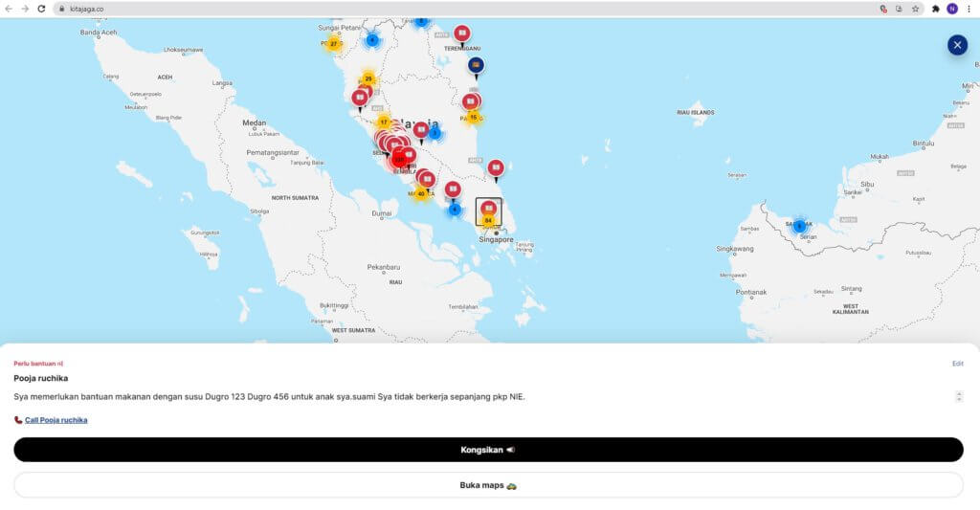Click the black Kongsikan share button

point(488,450)
